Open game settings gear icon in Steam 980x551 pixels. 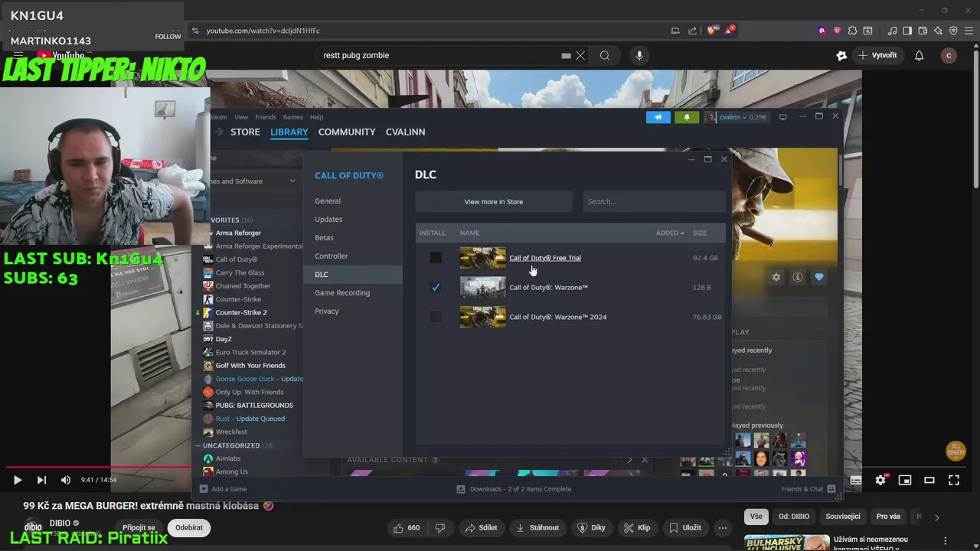776,277
